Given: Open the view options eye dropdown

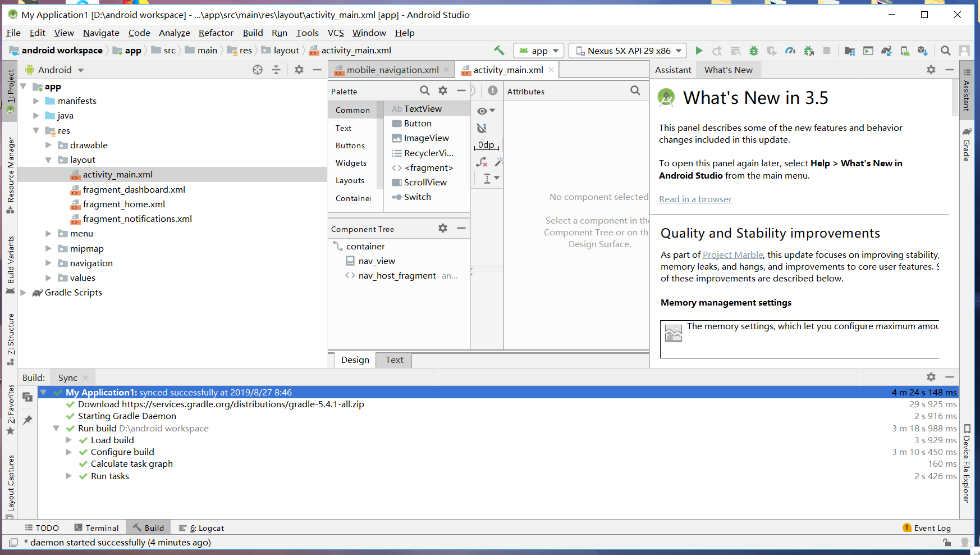Looking at the screenshot, I should click(x=486, y=111).
